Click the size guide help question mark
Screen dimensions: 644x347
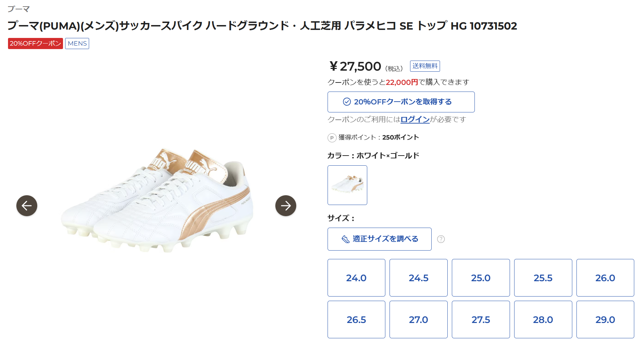(x=441, y=239)
